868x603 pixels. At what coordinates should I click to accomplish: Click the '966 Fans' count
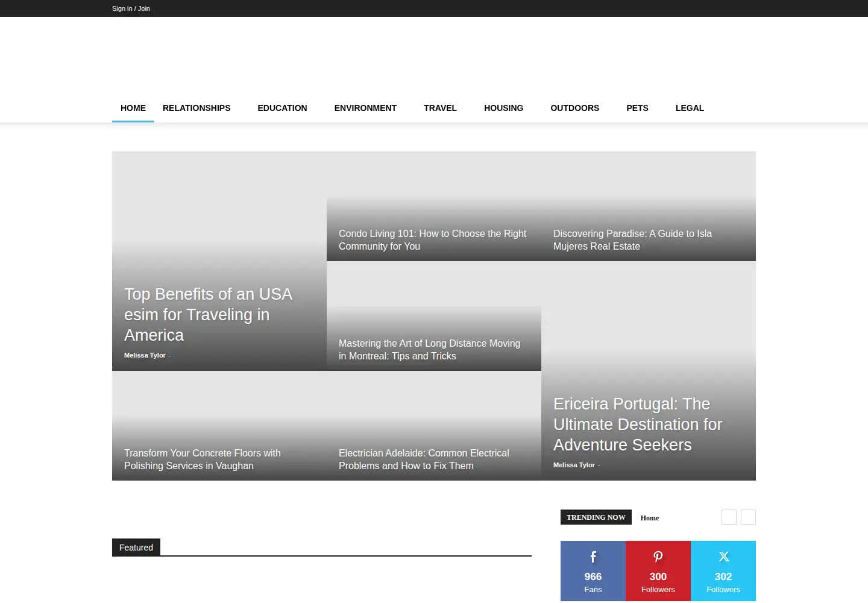click(593, 582)
